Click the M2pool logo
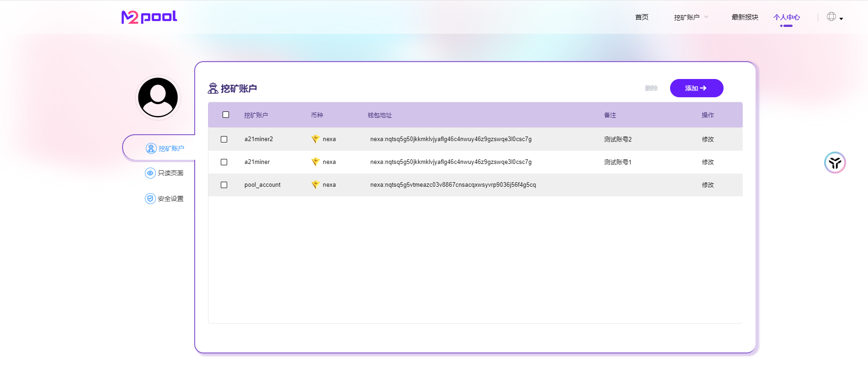 149,17
